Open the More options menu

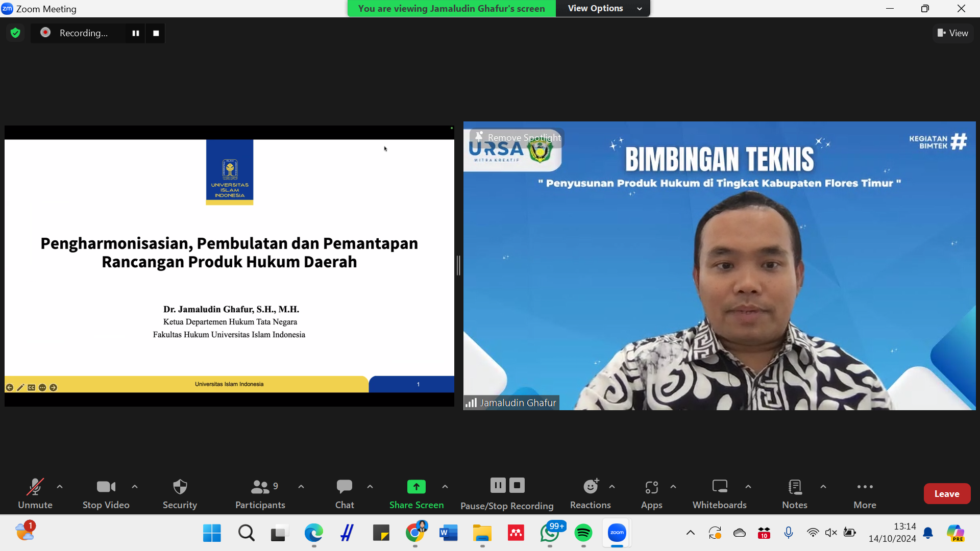click(x=865, y=487)
